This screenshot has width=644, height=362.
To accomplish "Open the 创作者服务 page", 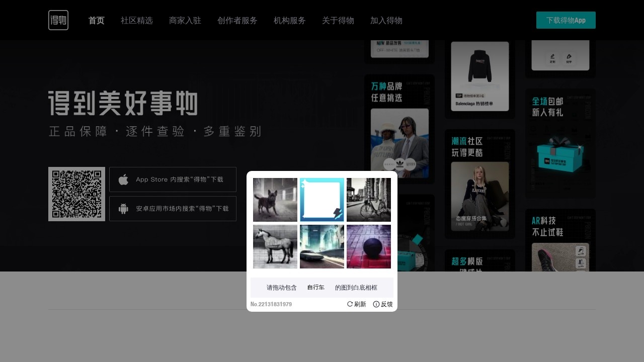I will tap(237, 21).
